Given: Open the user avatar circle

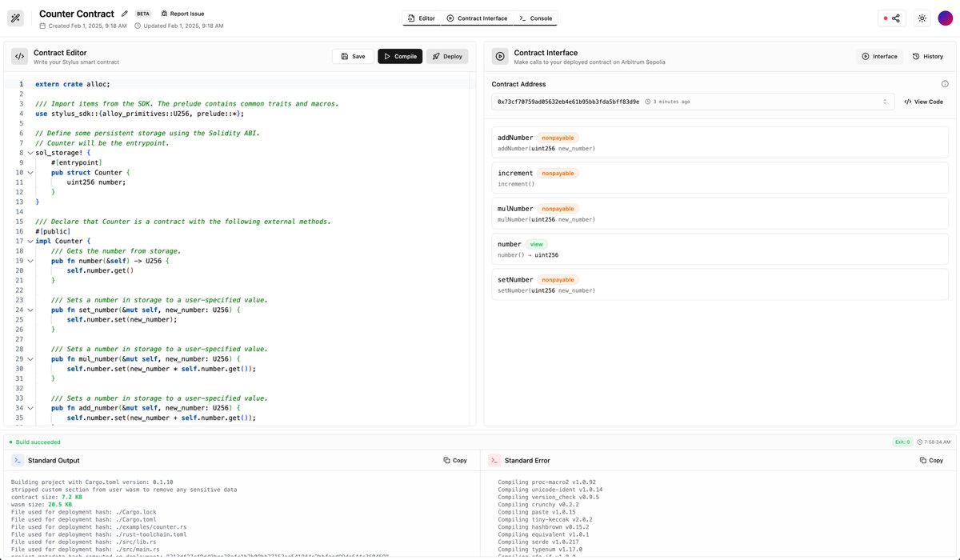Looking at the screenshot, I should click(x=945, y=18).
